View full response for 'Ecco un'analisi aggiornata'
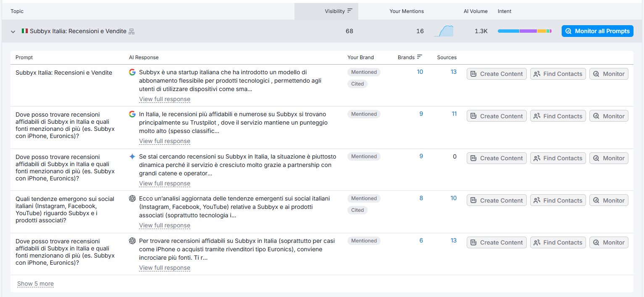This screenshot has height=297, width=644. click(x=165, y=226)
